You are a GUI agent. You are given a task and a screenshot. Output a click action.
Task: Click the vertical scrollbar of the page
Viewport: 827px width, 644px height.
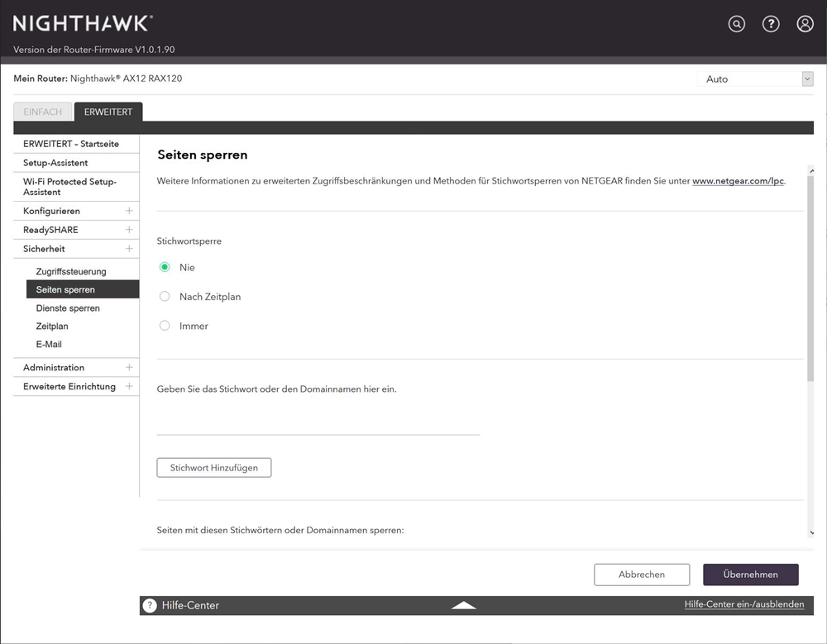[x=810, y=273]
